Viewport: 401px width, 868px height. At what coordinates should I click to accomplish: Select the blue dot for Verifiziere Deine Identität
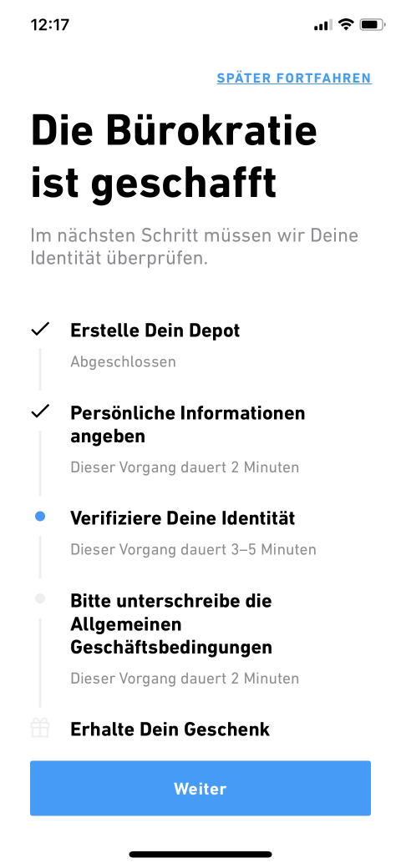tap(40, 517)
